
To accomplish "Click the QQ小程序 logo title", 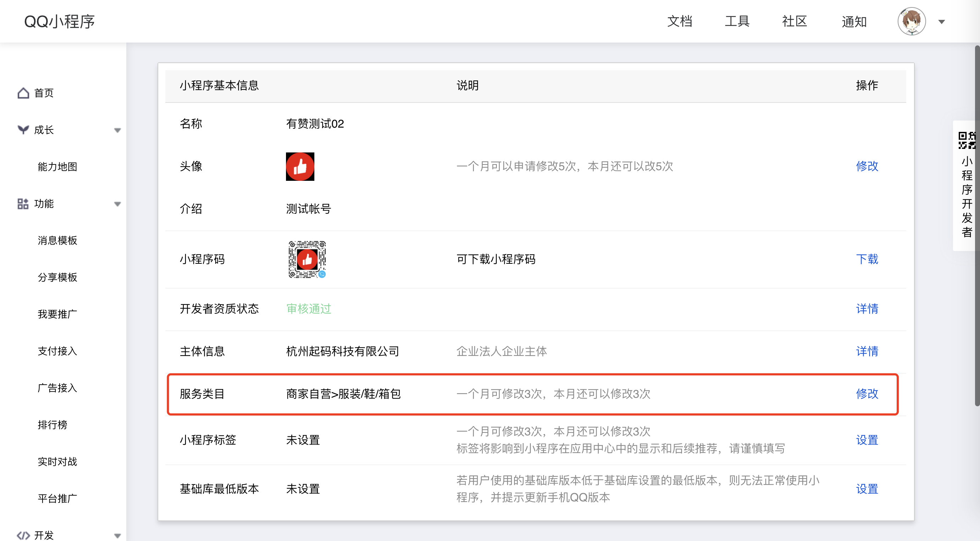I will coord(59,22).
